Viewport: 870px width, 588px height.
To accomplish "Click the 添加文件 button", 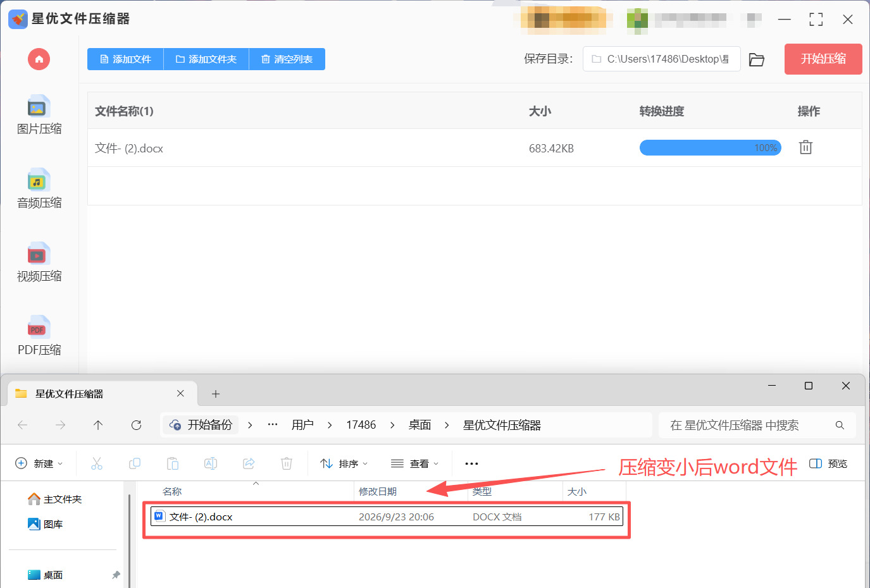I will click(x=125, y=59).
